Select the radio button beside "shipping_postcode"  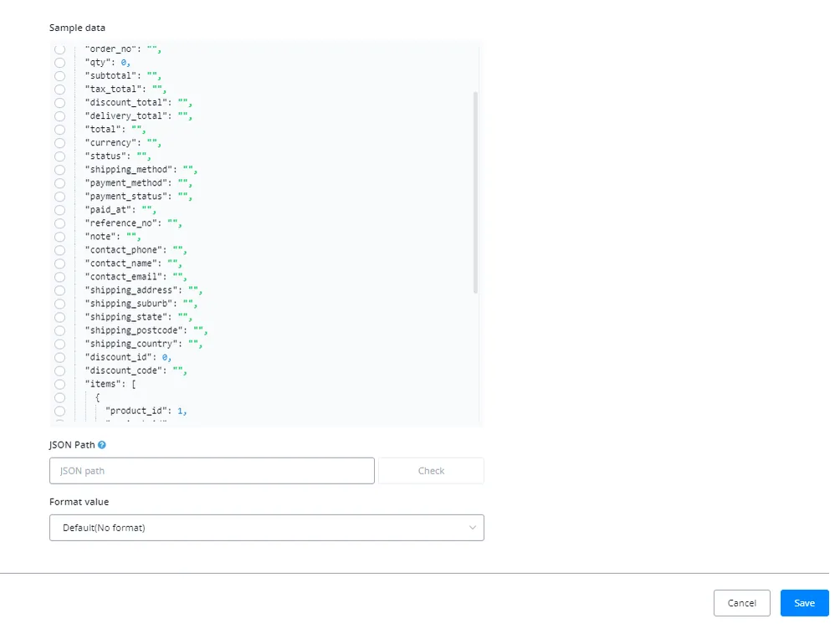59,330
